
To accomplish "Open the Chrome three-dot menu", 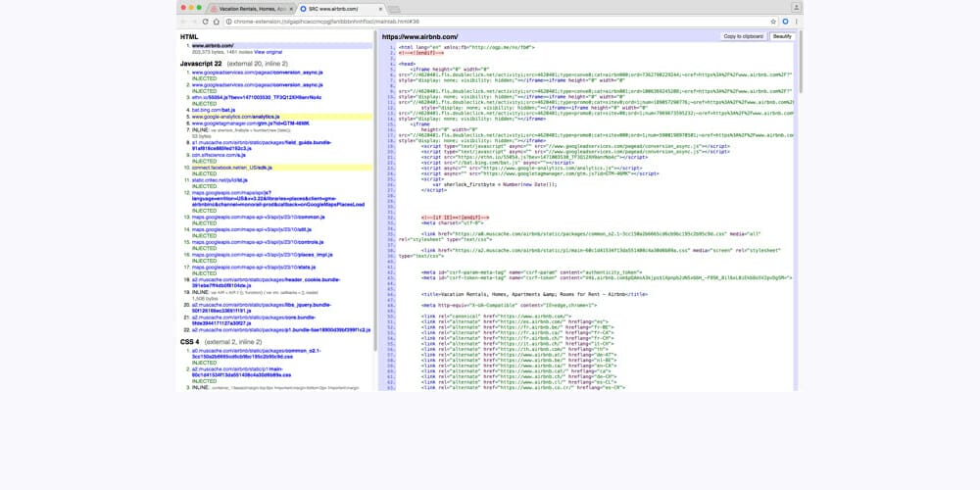I will (x=796, y=22).
